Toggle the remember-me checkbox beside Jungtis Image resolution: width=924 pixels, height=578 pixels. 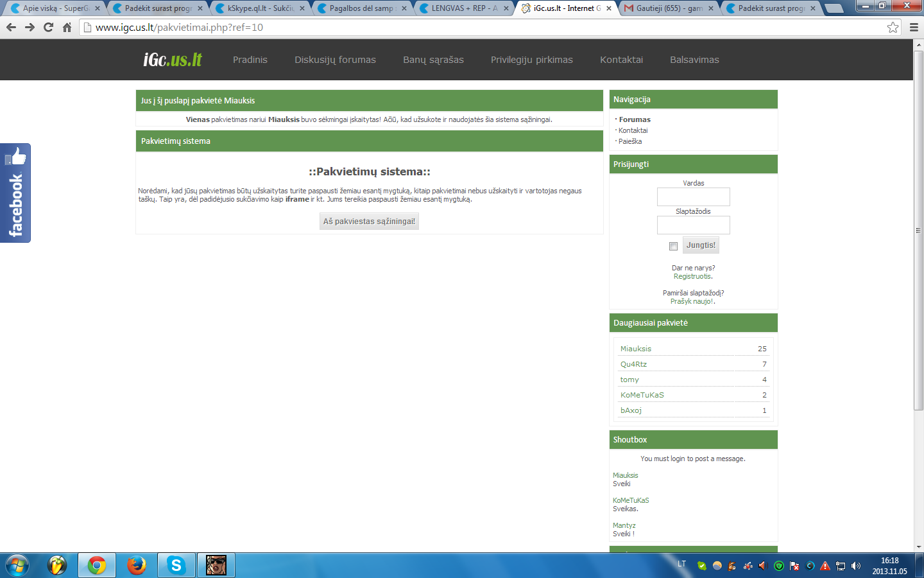673,246
